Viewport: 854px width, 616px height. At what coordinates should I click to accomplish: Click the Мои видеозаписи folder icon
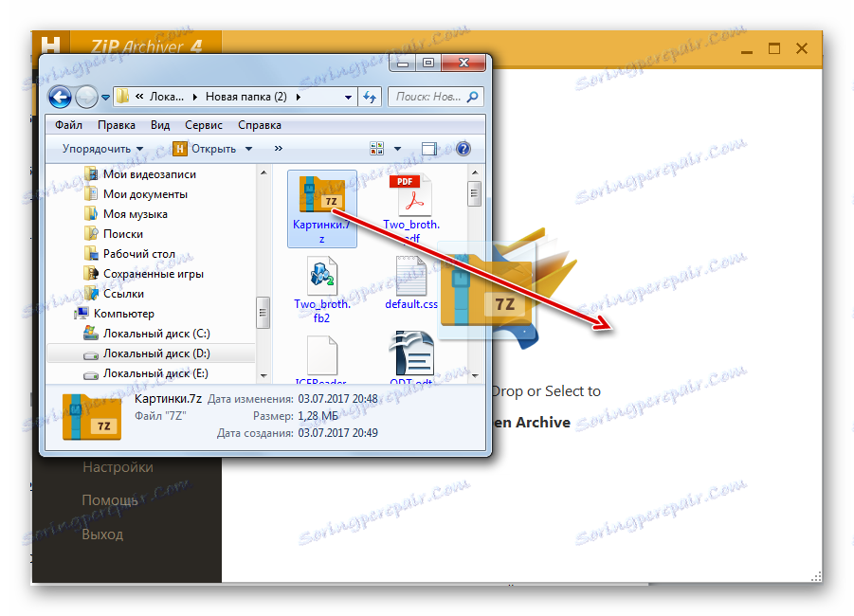click(x=91, y=173)
